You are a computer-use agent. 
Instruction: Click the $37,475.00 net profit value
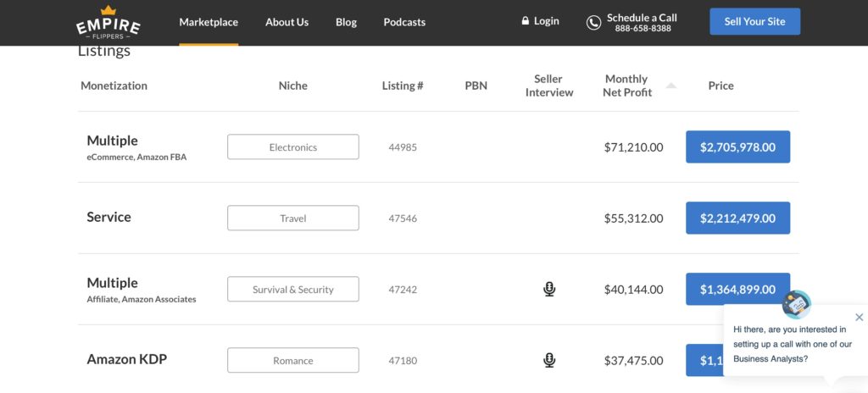[x=633, y=360]
